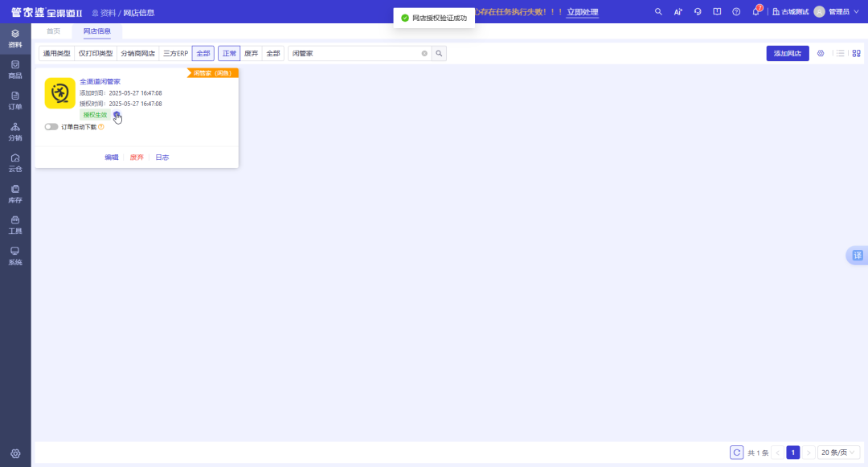Open the 订单 section in the sidebar
Viewport: 868px width, 467px height.
click(15, 100)
